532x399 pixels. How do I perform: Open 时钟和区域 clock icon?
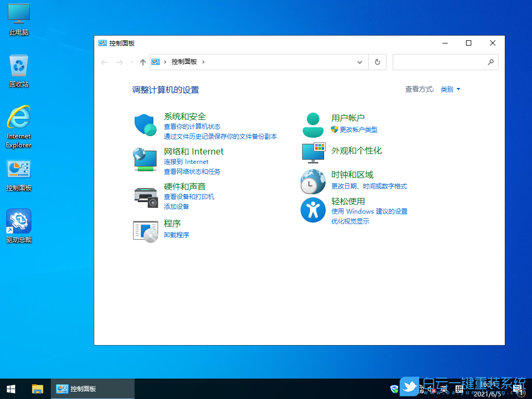pyautogui.click(x=313, y=182)
